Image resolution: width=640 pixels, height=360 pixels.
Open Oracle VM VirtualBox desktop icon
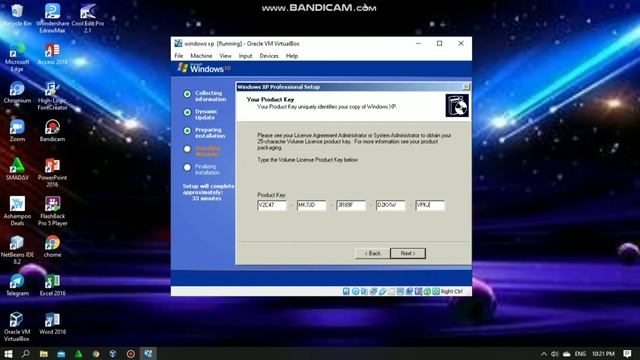tap(17, 327)
